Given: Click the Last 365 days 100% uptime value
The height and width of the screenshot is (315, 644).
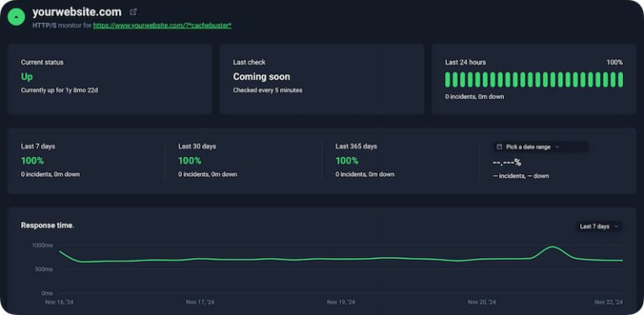Looking at the screenshot, I should (x=347, y=161).
